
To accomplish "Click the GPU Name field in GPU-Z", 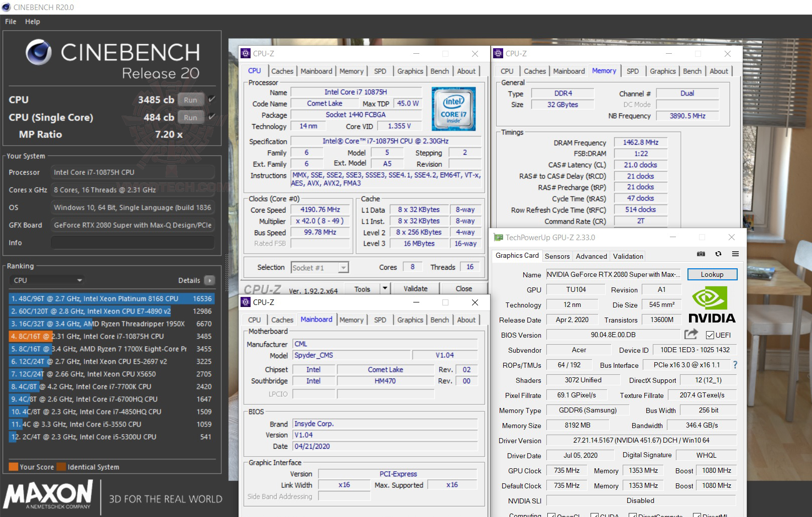I will [x=613, y=274].
